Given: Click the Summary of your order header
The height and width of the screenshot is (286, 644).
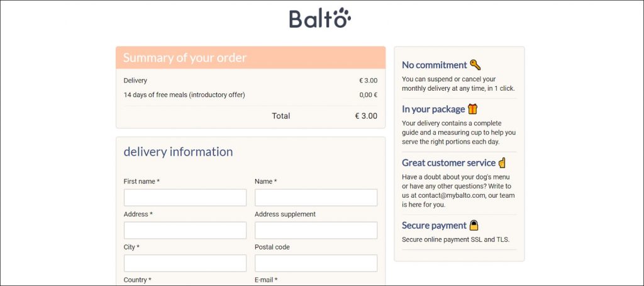Looking at the screenshot, I should [185, 58].
